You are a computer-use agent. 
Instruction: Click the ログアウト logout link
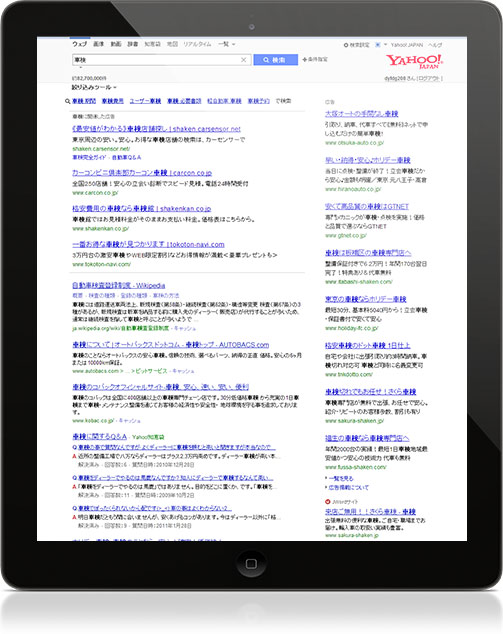click(429, 78)
